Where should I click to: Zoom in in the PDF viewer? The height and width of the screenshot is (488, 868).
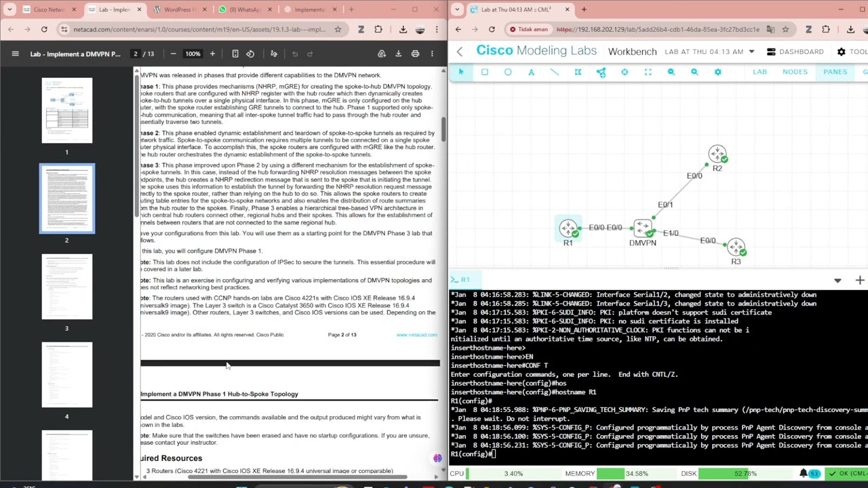pos(212,54)
